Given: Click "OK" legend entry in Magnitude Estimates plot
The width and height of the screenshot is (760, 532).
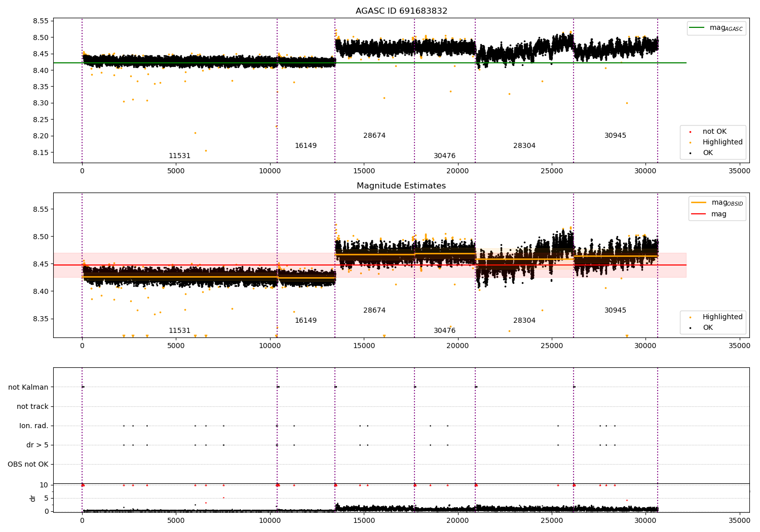Looking at the screenshot, I should coord(707,327).
